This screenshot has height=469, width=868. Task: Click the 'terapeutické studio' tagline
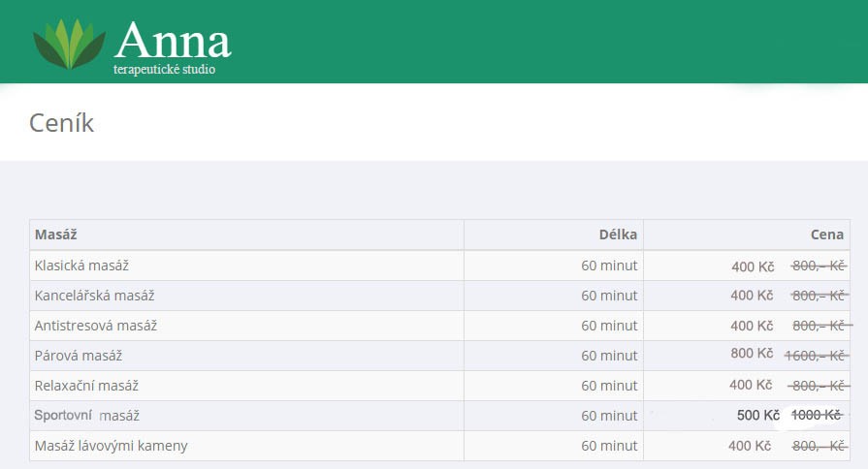point(164,70)
